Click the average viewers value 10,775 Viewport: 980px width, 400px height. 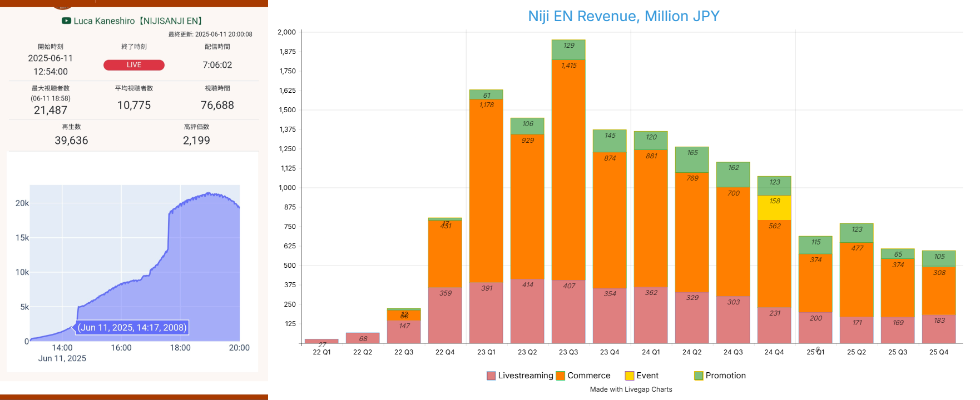tap(134, 105)
